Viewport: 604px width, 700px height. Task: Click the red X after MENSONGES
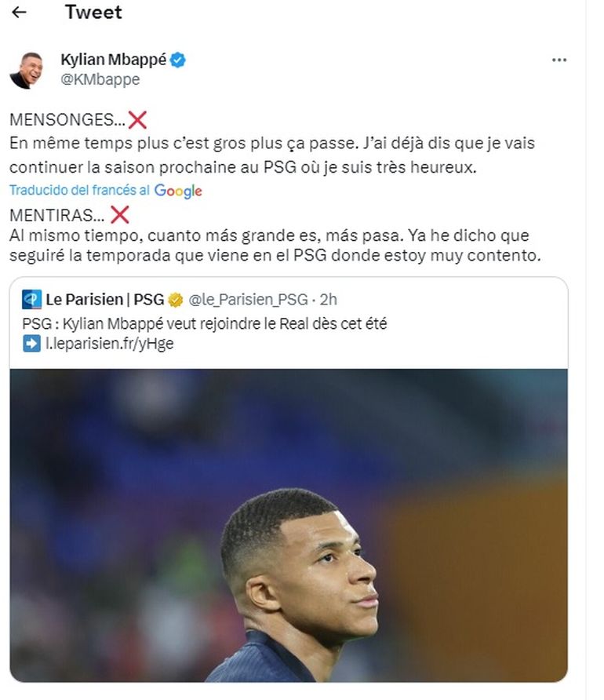coord(137,120)
